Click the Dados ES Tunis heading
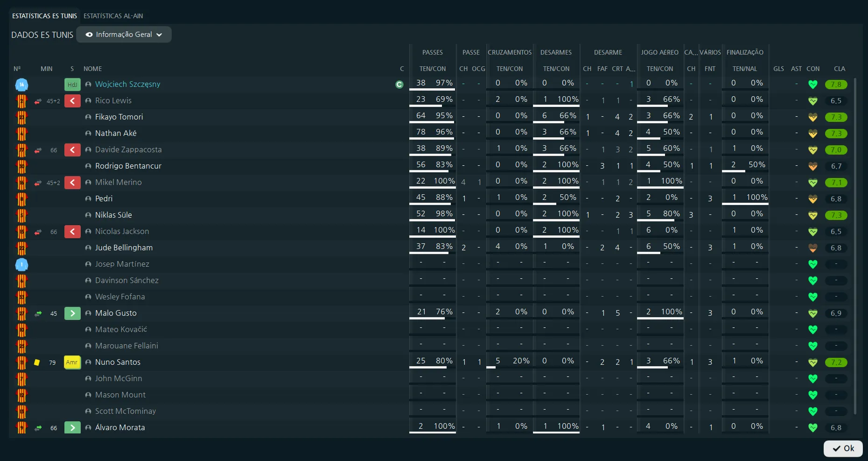The image size is (868, 461). point(42,35)
